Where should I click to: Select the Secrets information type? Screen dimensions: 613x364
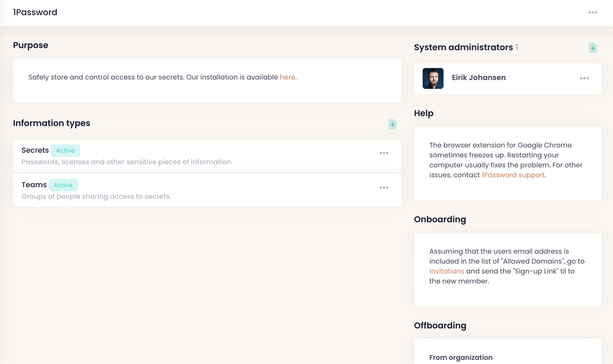coord(35,150)
